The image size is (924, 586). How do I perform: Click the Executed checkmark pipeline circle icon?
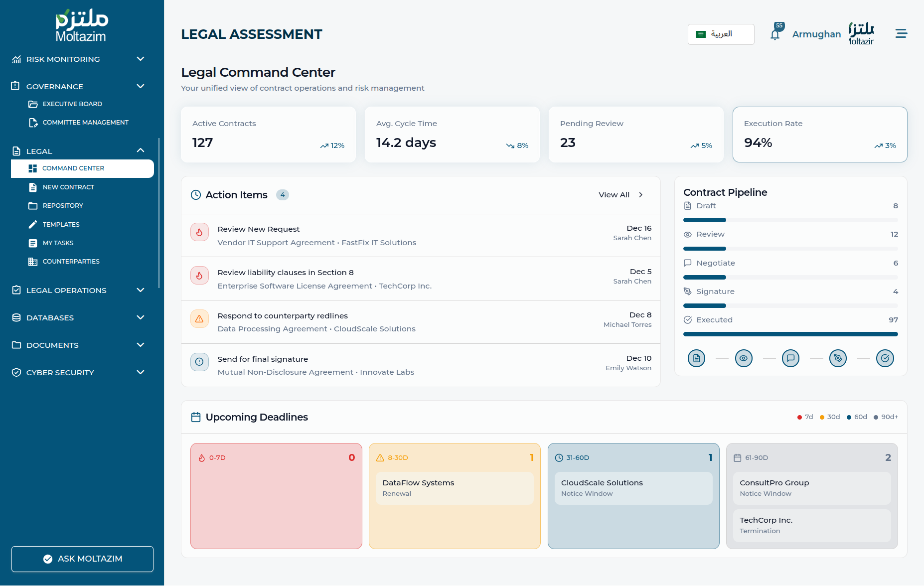pyautogui.click(x=885, y=358)
